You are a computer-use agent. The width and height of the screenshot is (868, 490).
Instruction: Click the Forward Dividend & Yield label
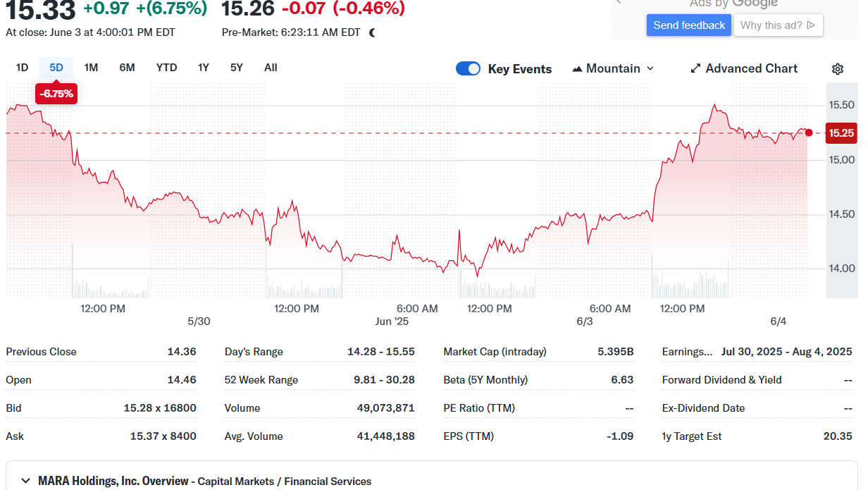[x=722, y=380]
